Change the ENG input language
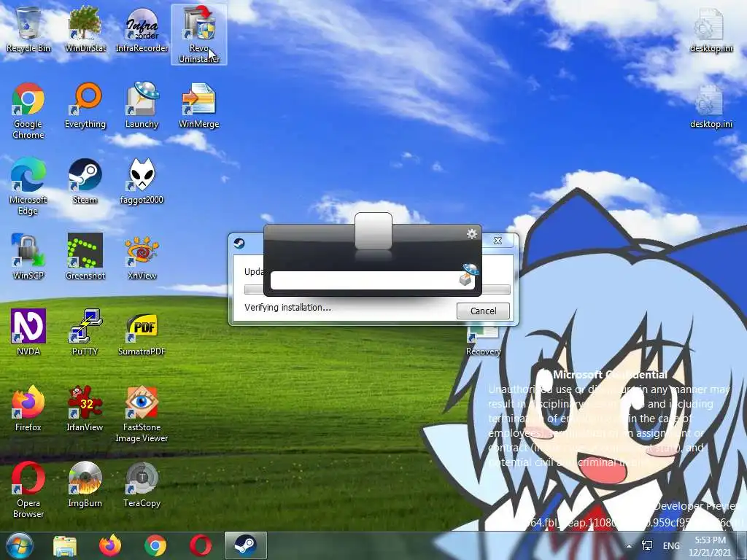747x560 pixels. (x=671, y=545)
